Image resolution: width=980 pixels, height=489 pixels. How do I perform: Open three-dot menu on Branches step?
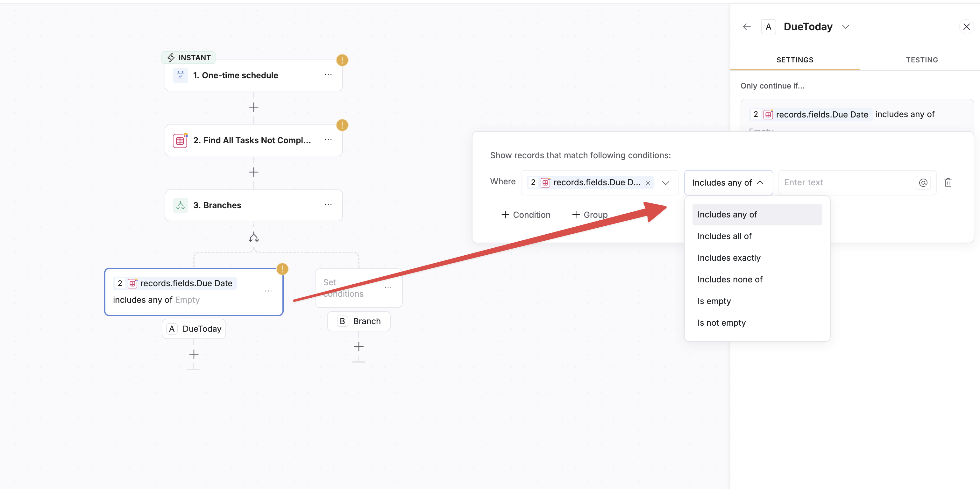(x=328, y=205)
